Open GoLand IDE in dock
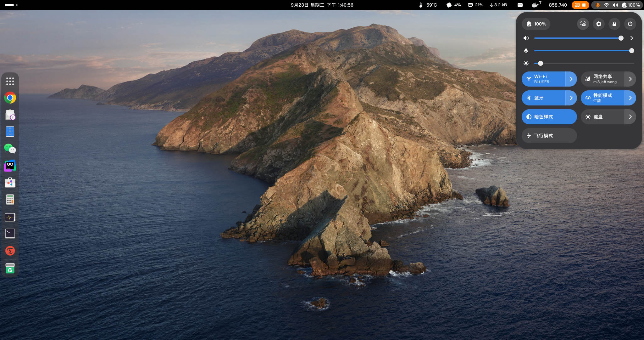Viewport: 644px width, 340px height. (10, 166)
